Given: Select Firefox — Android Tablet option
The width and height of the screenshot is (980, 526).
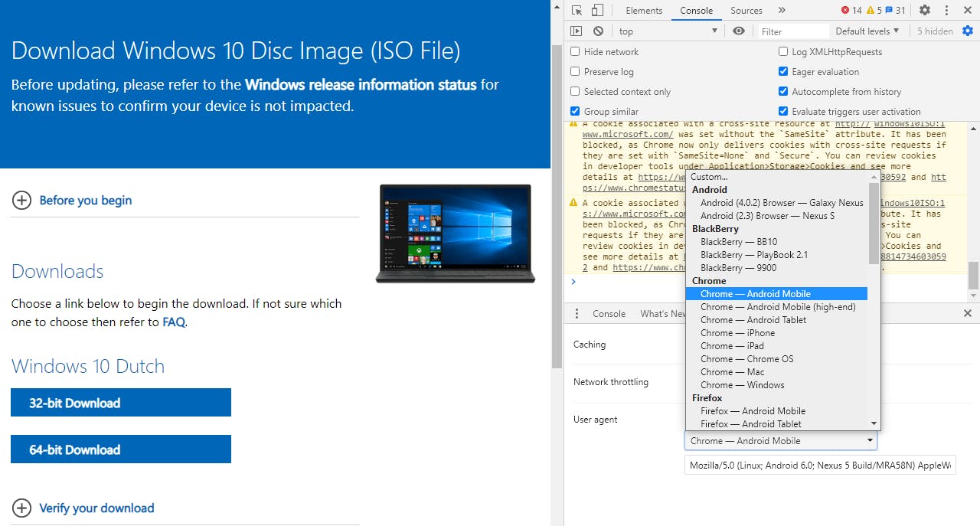Looking at the screenshot, I should (x=776, y=424).
